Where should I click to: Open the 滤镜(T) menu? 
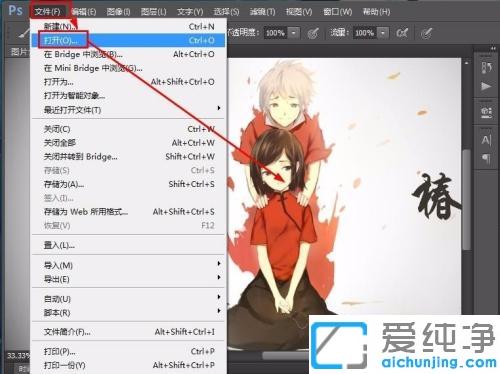point(262,12)
